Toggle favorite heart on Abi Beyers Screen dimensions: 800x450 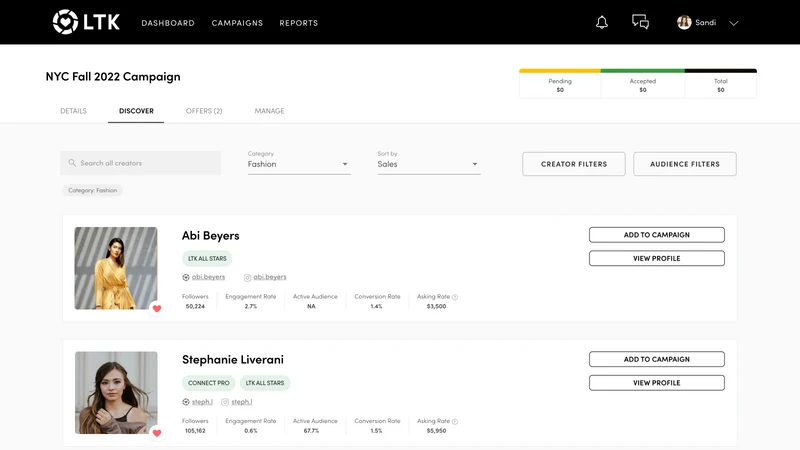(157, 308)
